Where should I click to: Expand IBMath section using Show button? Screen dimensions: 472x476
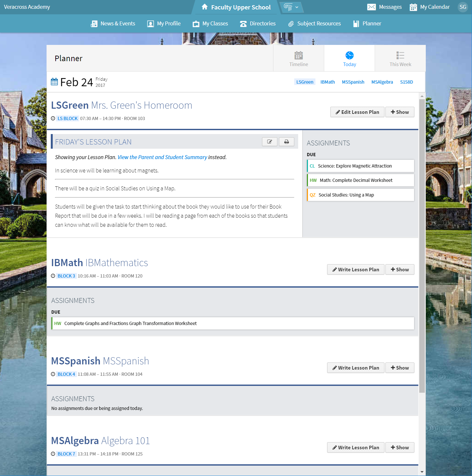pos(400,269)
